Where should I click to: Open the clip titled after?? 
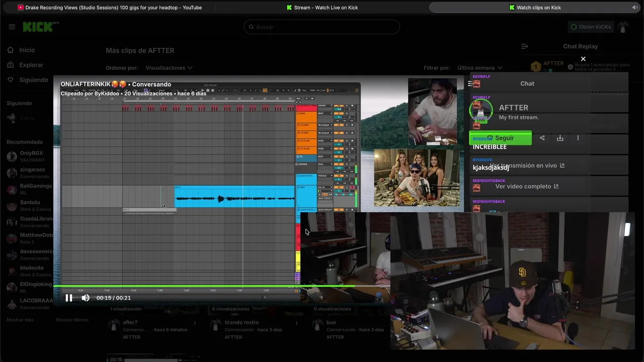point(130,322)
